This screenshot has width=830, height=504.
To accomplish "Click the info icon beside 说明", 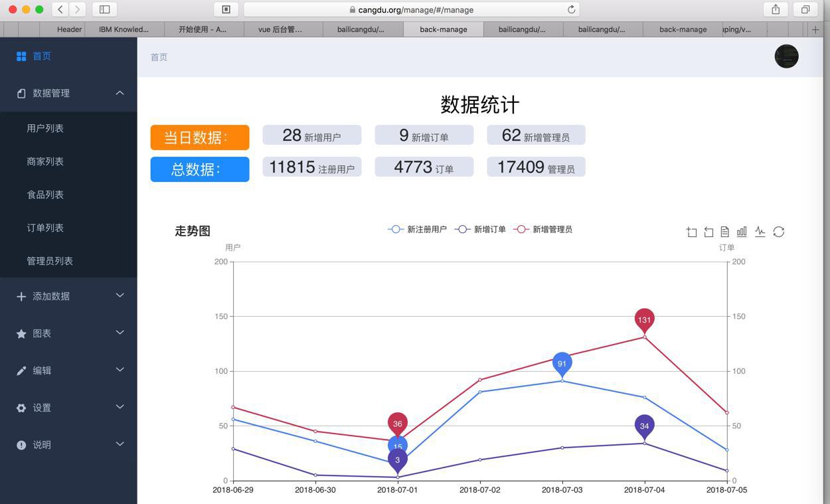I will coord(21,445).
